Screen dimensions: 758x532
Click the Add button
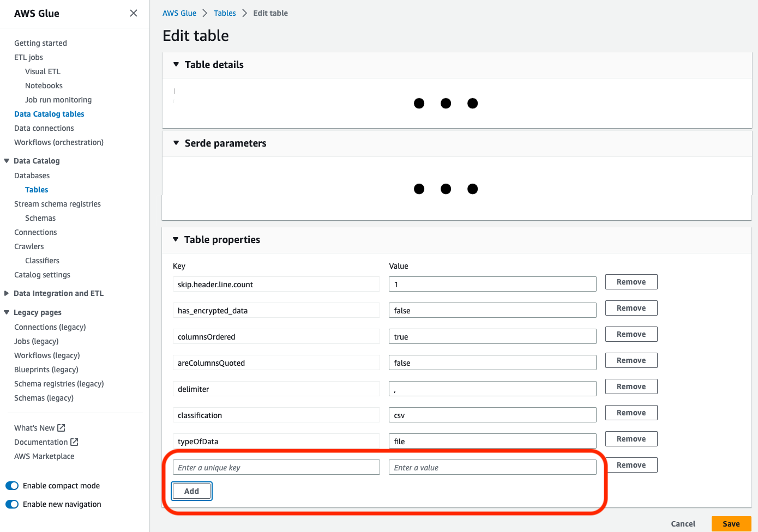pyautogui.click(x=191, y=491)
